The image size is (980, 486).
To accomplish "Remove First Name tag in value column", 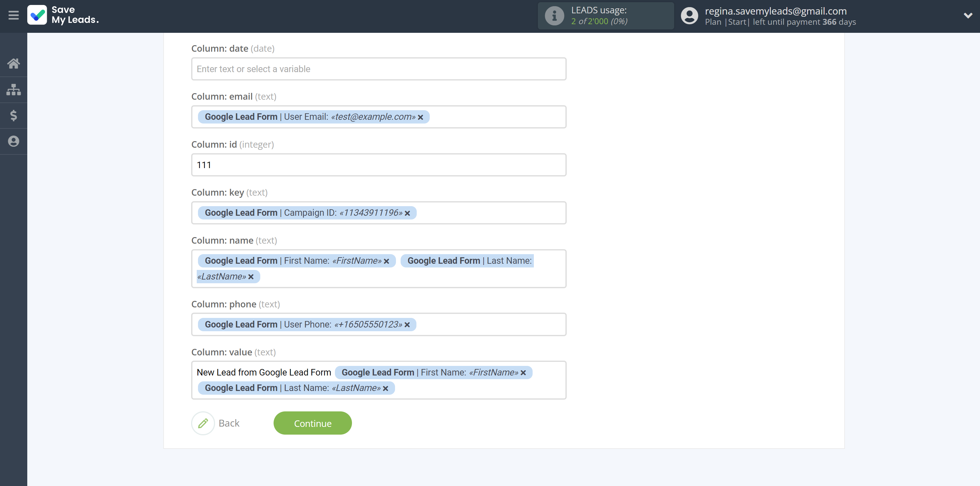I will coord(524,373).
